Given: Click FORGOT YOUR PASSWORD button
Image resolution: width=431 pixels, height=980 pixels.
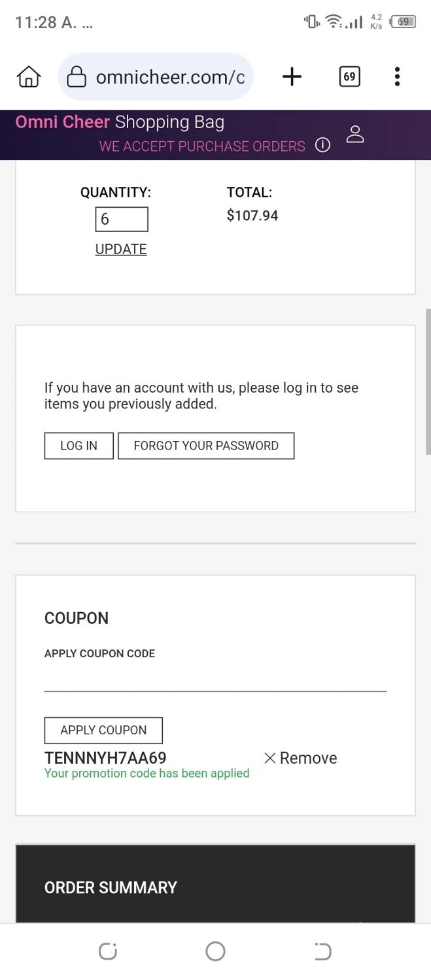Looking at the screenshot, I should pyautogui.click(x=206, y=446).
